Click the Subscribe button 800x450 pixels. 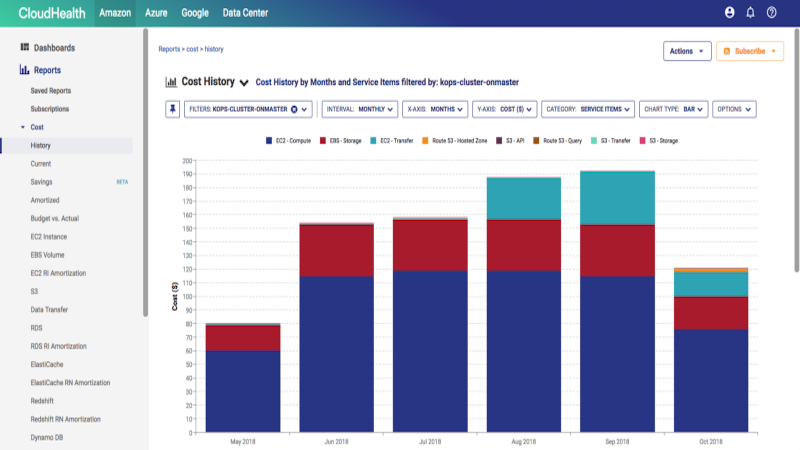click(749, 51)
